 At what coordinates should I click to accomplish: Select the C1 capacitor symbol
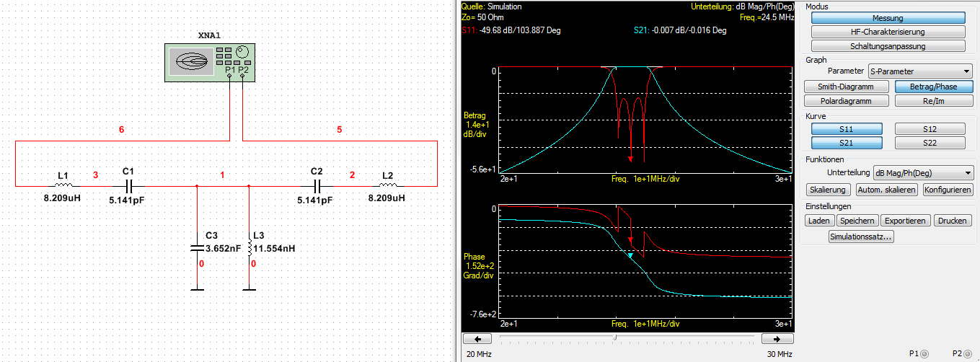[128, 185]
